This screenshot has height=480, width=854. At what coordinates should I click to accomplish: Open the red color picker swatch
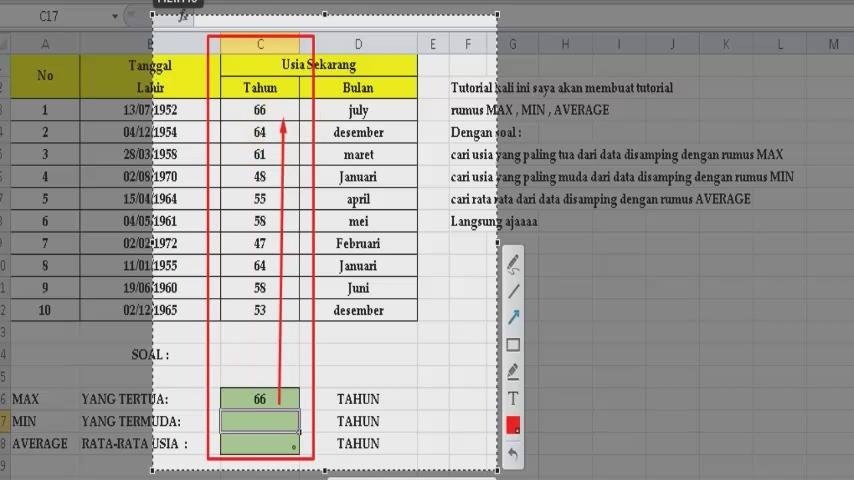pos(513,425)
